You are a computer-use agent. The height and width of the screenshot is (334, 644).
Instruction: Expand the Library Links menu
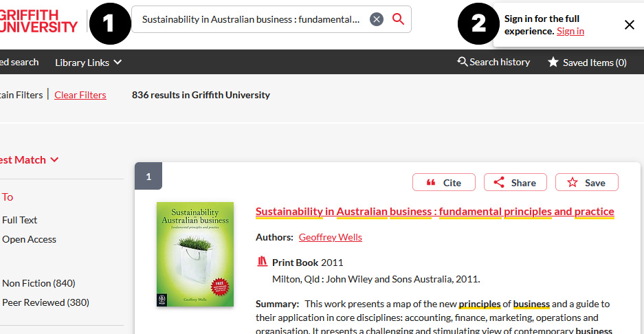tap(88, 63)
